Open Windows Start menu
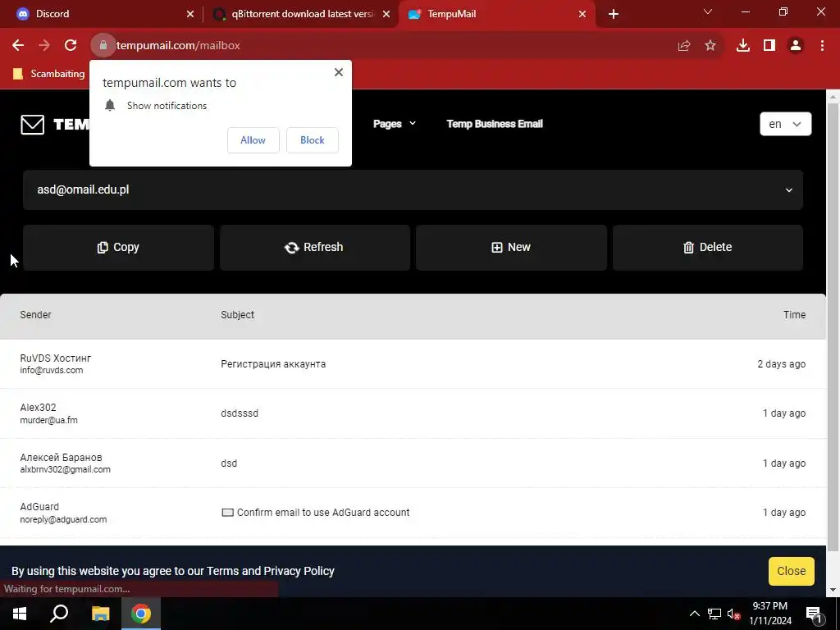840x630 pixels. click(x=20, y=614)
